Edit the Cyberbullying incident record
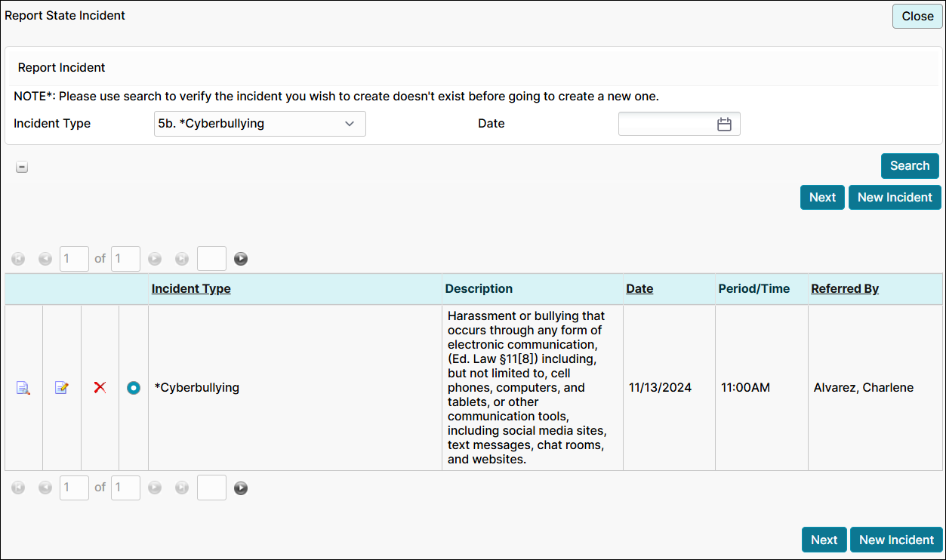Viewport: 946px width, 560px height. (x=62, y=388)
